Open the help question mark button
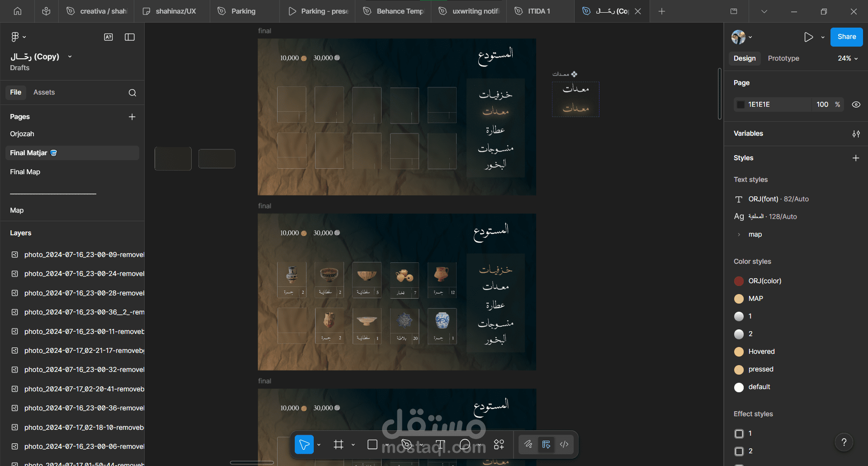868x466 pixels. coord(844,442)
